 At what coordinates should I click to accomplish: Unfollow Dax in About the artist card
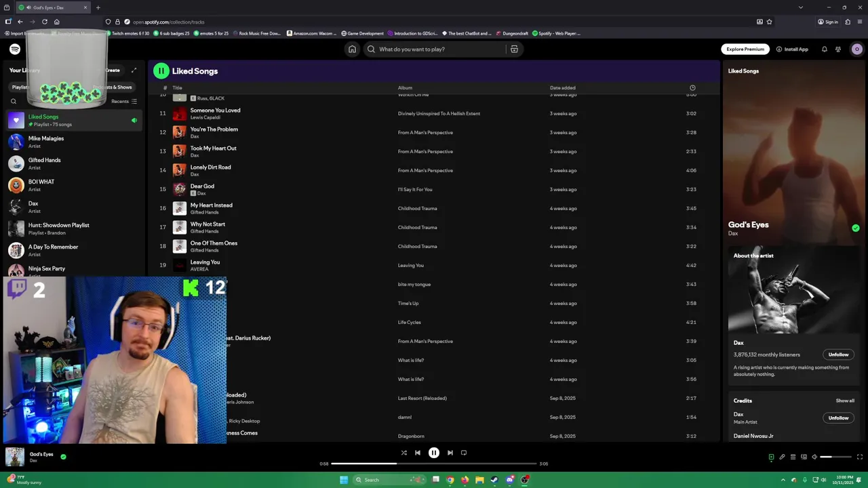[838, 354]
